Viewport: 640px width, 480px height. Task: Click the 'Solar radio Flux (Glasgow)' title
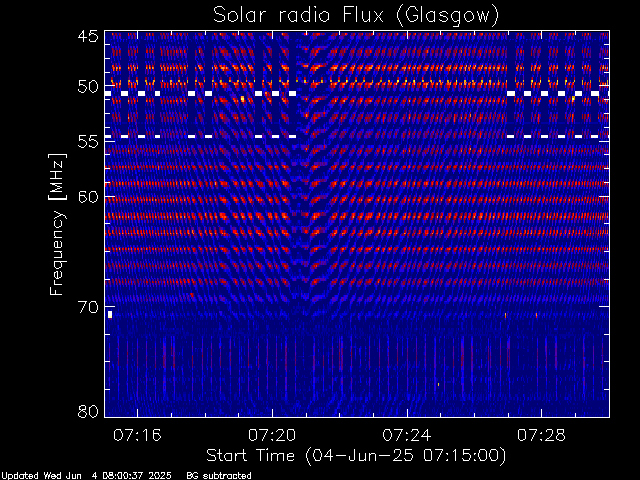click(356, 16)
